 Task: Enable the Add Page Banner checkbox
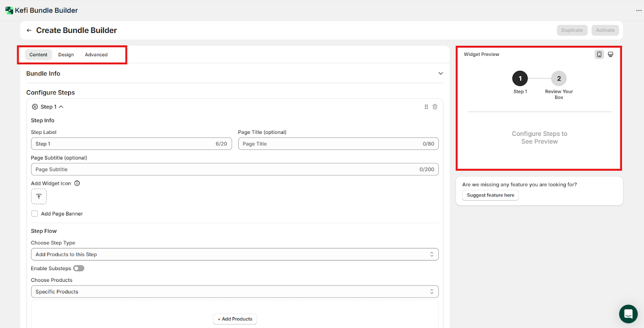[x=35, y=214]
